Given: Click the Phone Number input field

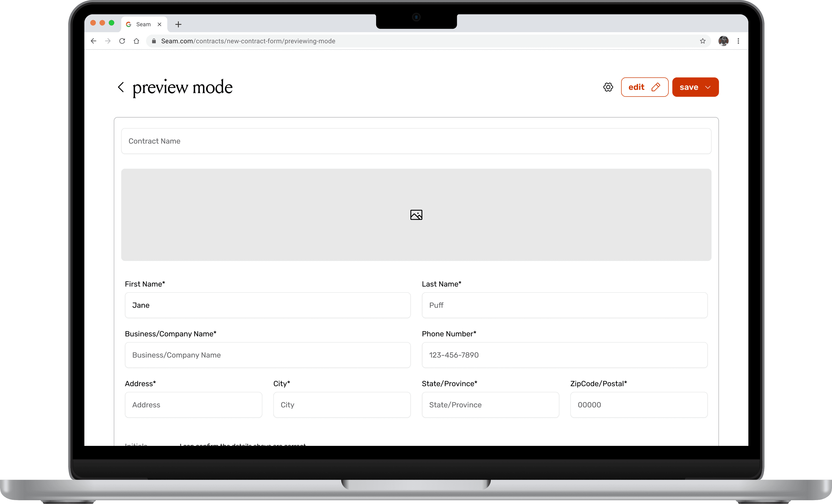Looking at the screenshot, I should tap(564, 355).
